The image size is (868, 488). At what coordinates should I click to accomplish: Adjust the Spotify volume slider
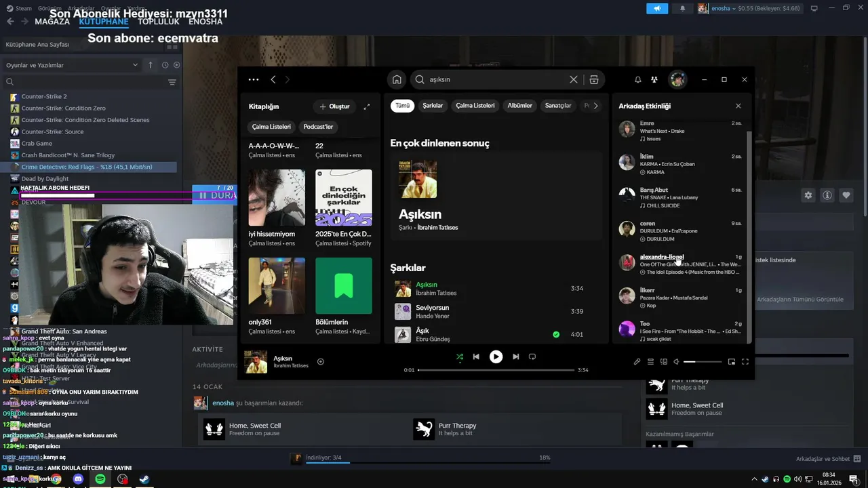tap(703, 362)
